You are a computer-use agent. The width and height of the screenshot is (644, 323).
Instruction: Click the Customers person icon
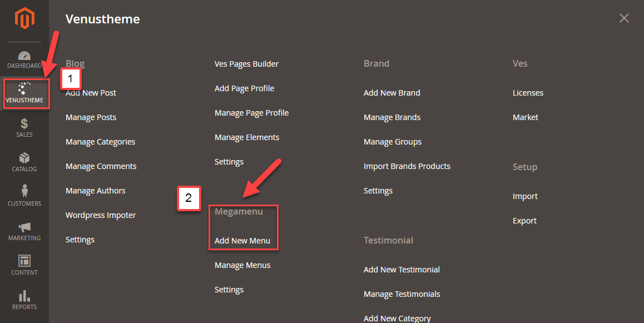pyautogui.click(x=24, y=192)
